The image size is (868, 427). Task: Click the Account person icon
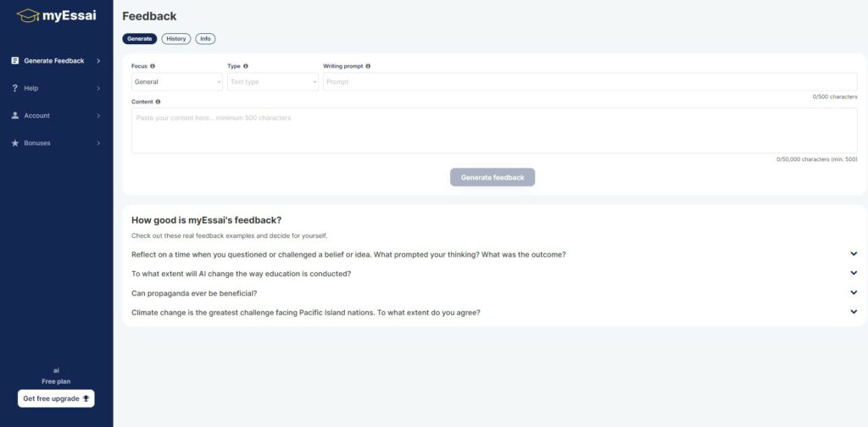[15, 115]
